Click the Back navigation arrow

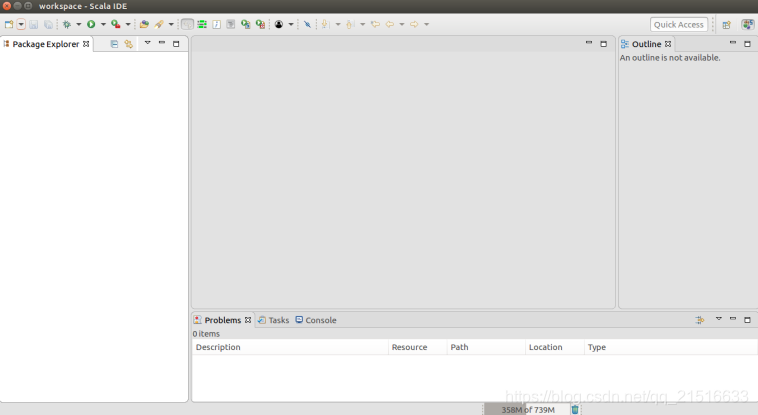[390, 24]
